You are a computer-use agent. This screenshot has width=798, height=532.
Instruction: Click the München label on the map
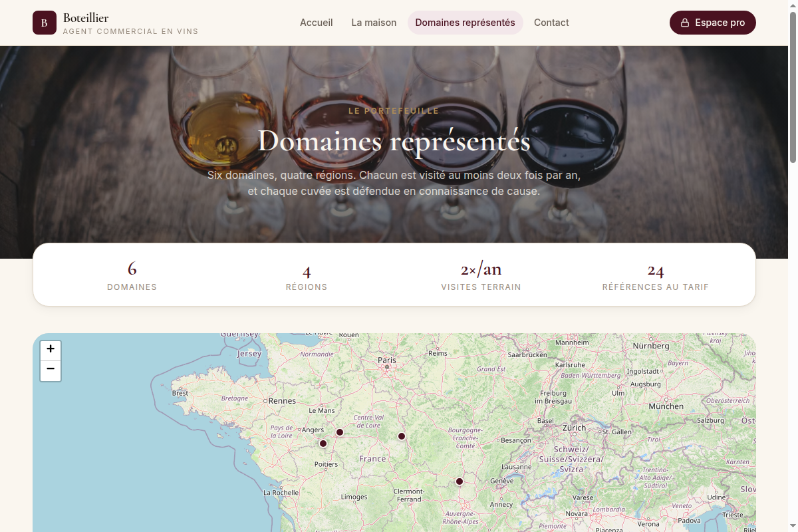click(x=666, y=406)
